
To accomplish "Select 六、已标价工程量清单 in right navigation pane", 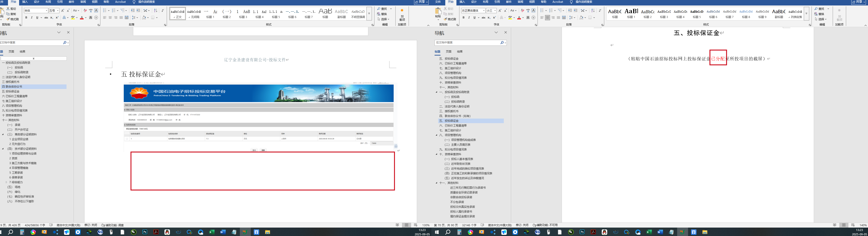I will click(x=453, y=126).
